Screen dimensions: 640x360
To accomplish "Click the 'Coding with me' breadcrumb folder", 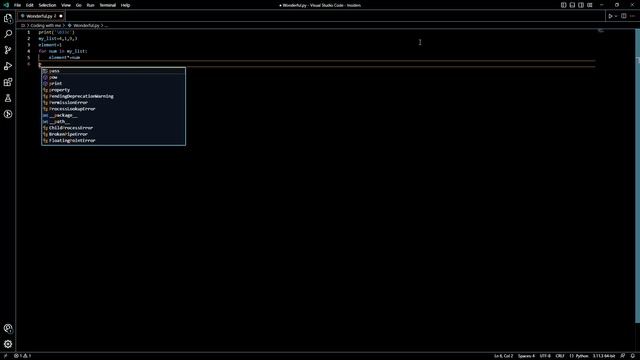I will (46, 25).
